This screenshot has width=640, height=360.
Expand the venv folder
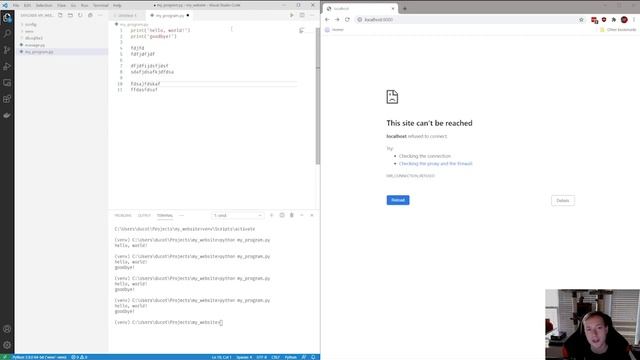[29, 31]
